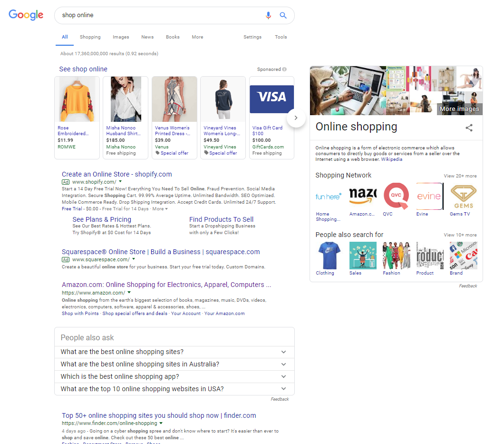Select the QVC logo

click(397, 196)
